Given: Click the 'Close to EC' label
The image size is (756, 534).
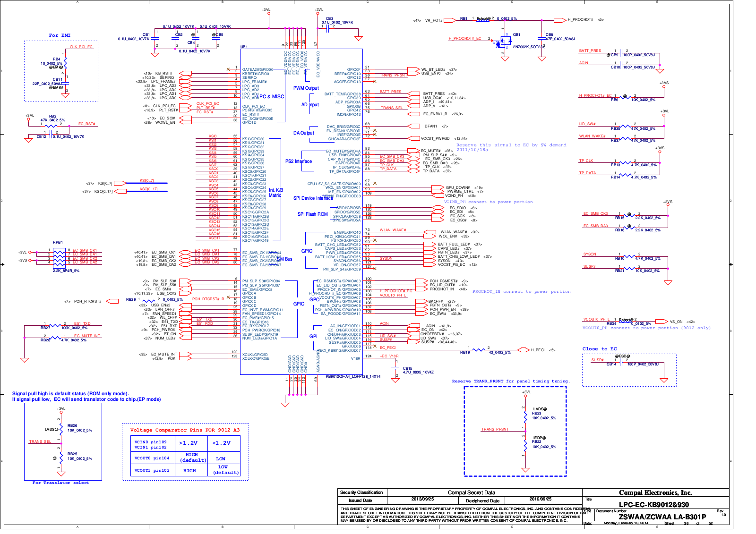Looking at the screenshot, I should tap(600, 349).
